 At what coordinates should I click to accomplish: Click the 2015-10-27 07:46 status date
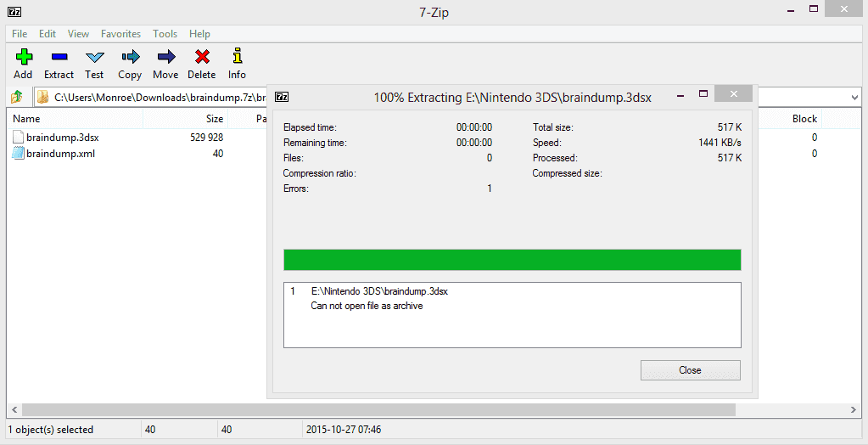click(x=344, y=430)
